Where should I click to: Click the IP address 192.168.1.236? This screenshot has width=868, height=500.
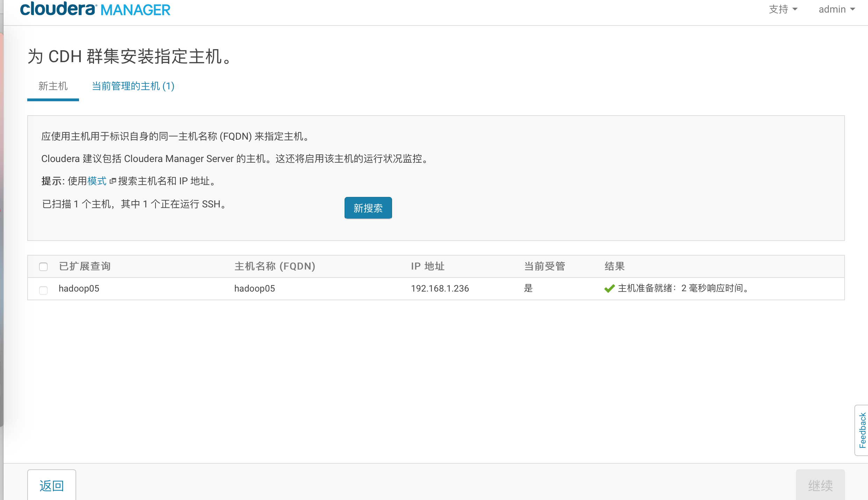tap(440, 288)
